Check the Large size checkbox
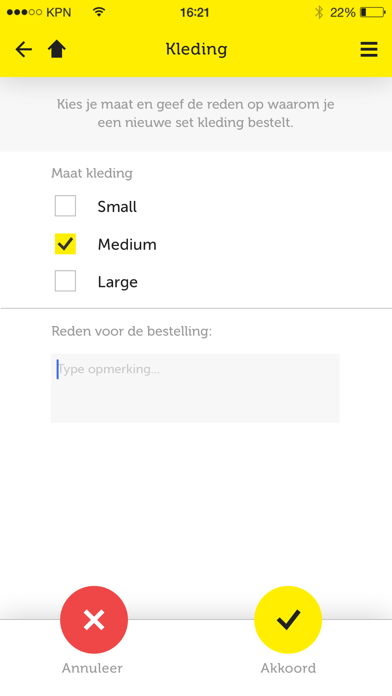The width and height of the screenshot is (392, 696). 65,281
